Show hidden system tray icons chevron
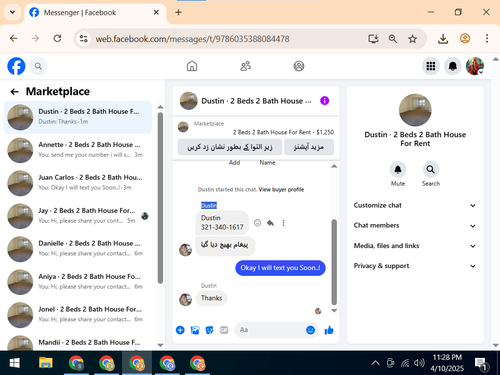Viewport: 500px width, 375px height. point(375,363)
